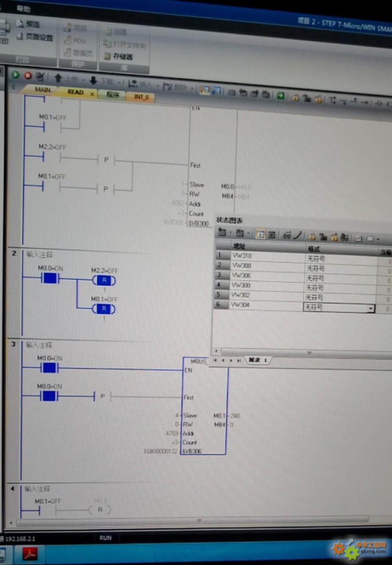Click the Insert network icon in editor toolbar
392x565 pixels.
(x=132, y=83)
